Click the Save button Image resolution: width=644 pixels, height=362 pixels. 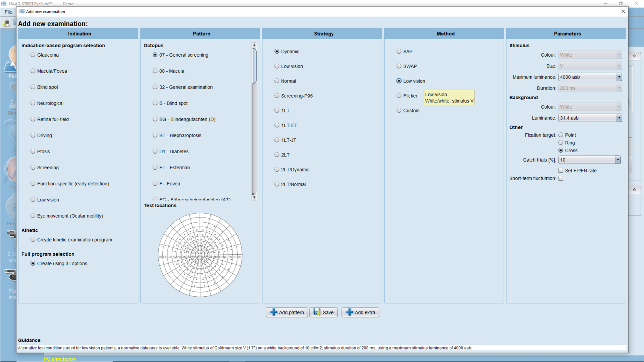pos(323,312)
